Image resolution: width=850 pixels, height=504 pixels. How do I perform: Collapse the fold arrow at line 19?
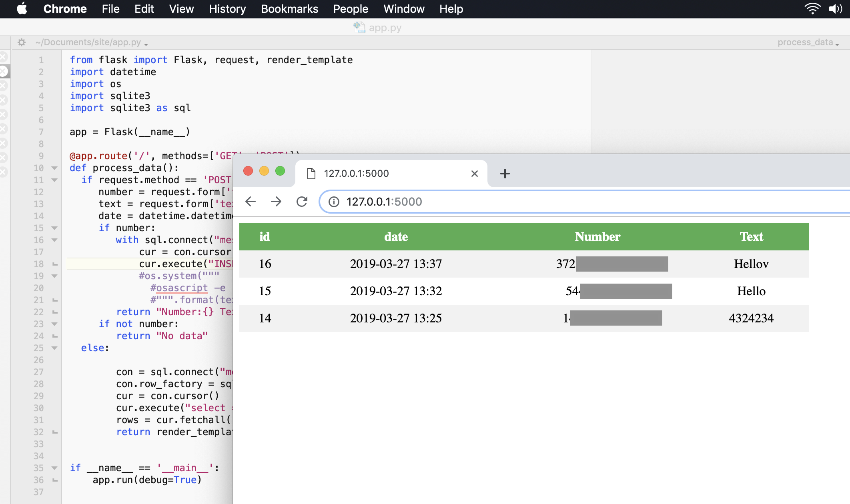(54, 276)
